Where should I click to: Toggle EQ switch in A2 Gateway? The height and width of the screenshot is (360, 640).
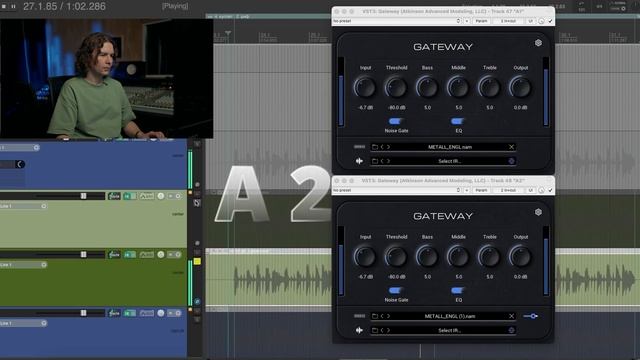(457, 290)
